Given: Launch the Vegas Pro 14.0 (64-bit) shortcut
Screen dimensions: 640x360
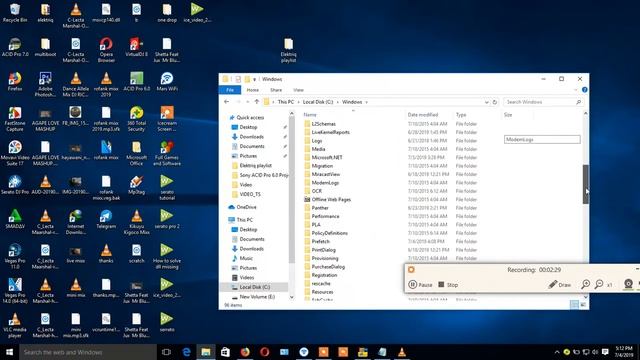Looking at the screenshot, I should tap(15, 291).
